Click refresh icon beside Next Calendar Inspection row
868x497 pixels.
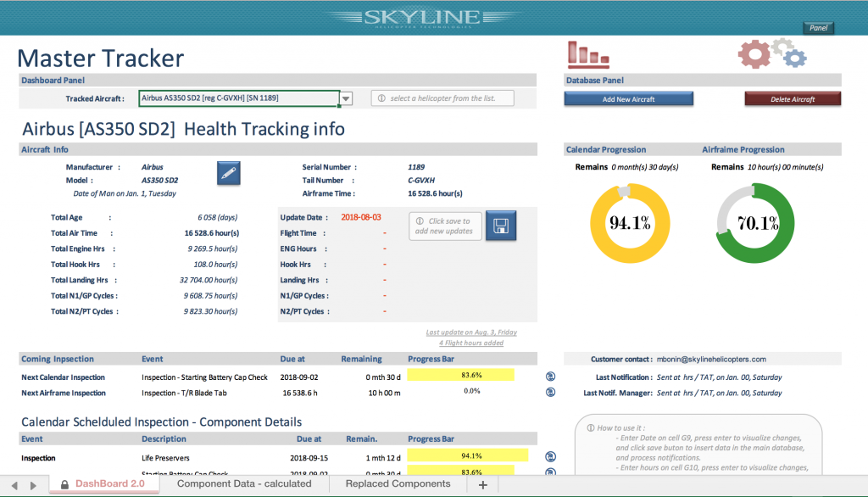[x=550, y=377]
